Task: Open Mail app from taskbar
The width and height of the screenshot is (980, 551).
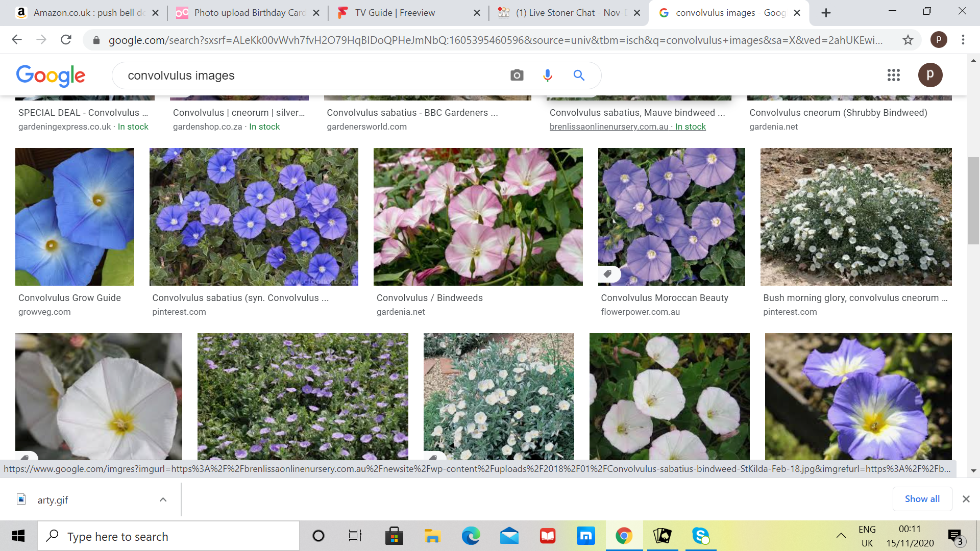Action: pyautogui.click(x=509, y=536)
